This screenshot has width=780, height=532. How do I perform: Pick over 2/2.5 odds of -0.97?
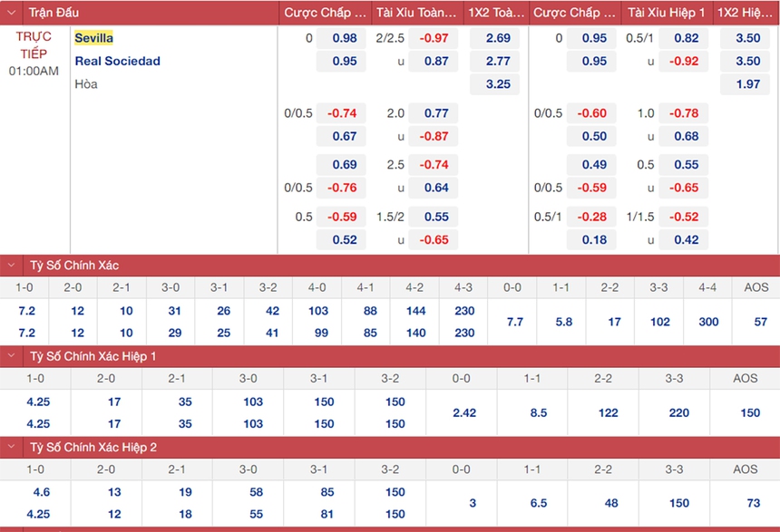coord(434,38)
